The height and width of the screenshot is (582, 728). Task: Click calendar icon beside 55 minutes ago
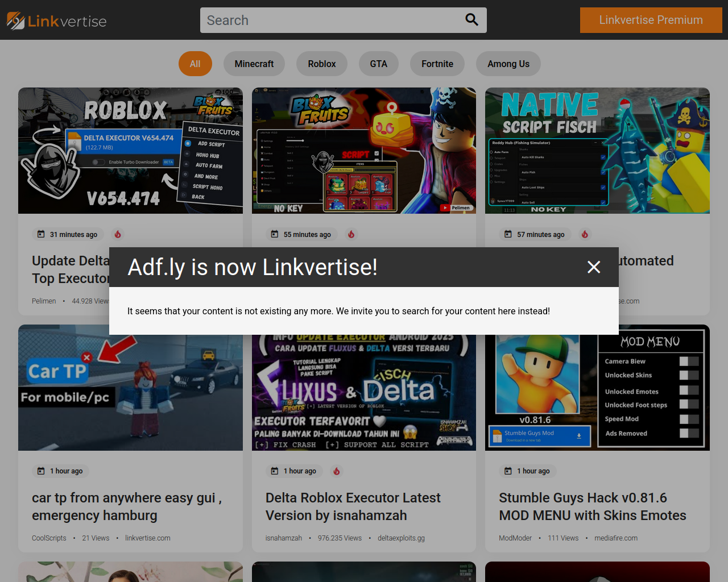(275, 234)
